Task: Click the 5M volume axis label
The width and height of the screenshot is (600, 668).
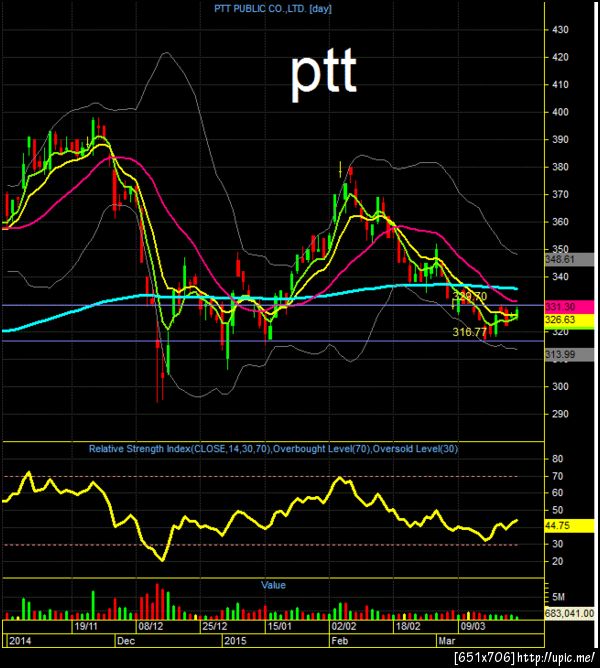Action: pyautogui.click(x=558, y=597)
